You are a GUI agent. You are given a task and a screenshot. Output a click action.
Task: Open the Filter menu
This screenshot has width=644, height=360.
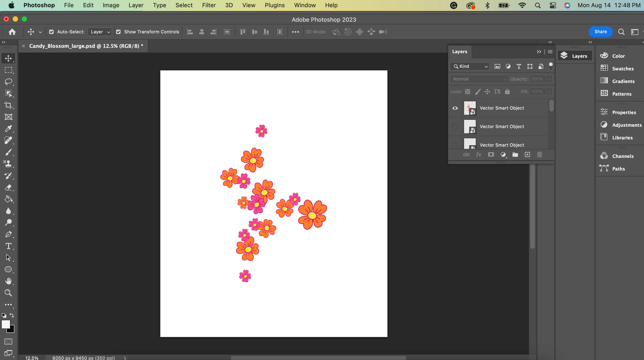(x=209, y=5)
